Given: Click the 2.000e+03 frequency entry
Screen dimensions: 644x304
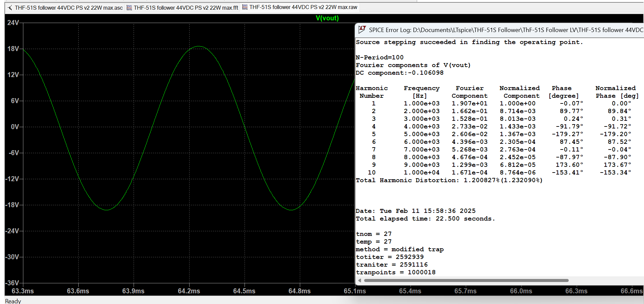Looking at the screenshot, I should (421, 111).
